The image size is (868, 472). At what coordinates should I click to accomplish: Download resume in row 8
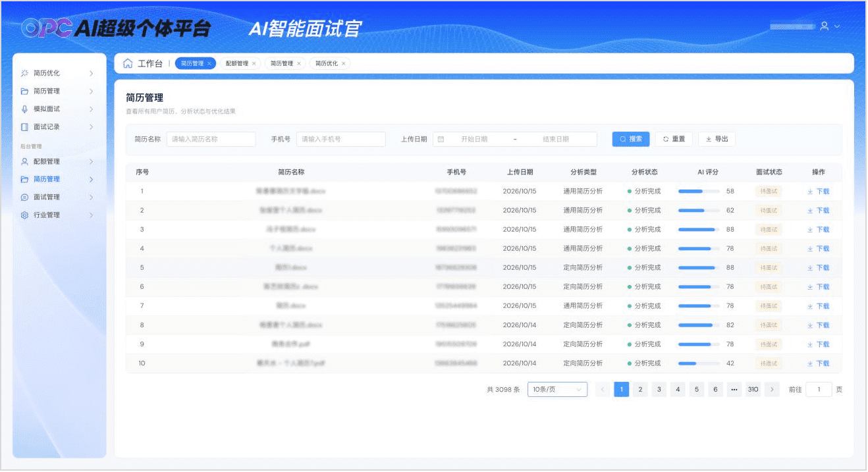click(819, 325)
